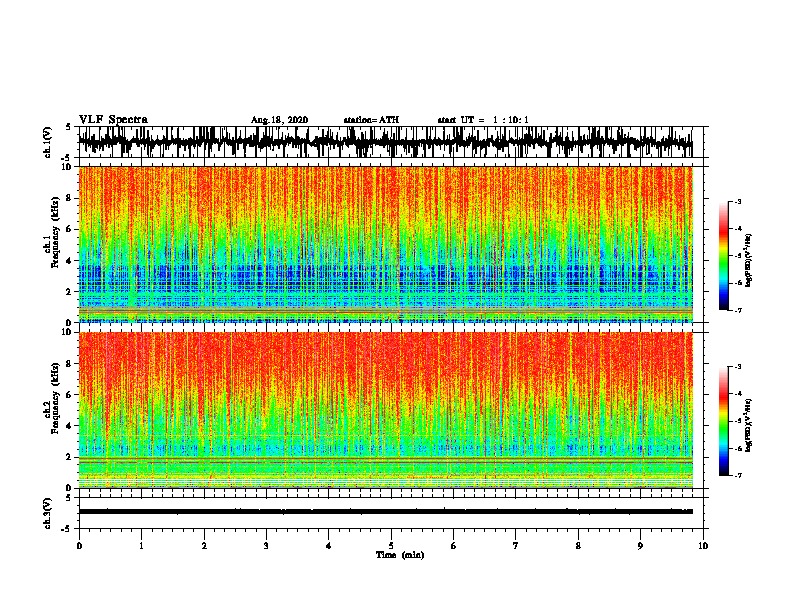Click time axis tick label "2"
This screenshot has height=612, width=792.
click(204, 546)
